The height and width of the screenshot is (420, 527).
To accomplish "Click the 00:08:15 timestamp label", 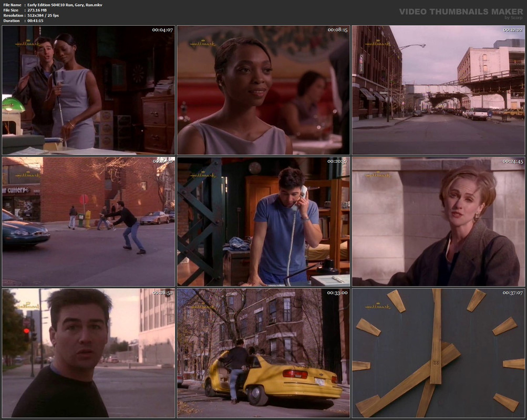I will coord(337,30).
